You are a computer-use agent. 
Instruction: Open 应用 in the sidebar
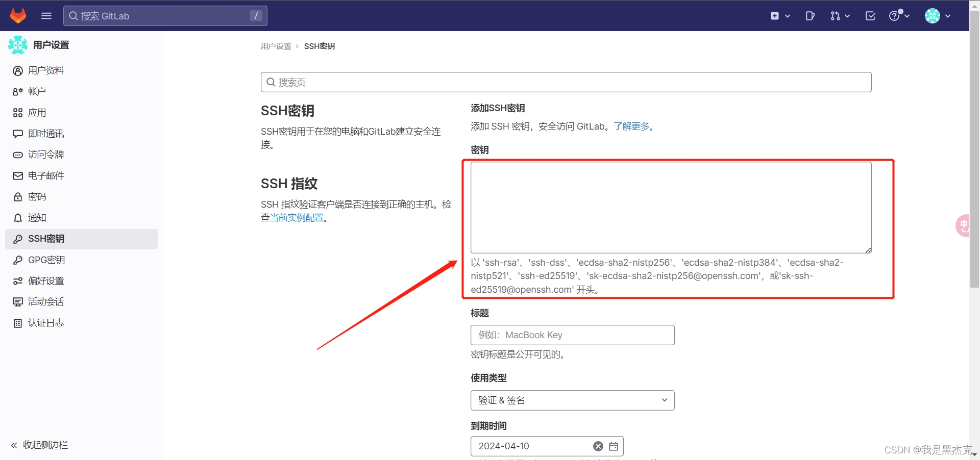81,113
